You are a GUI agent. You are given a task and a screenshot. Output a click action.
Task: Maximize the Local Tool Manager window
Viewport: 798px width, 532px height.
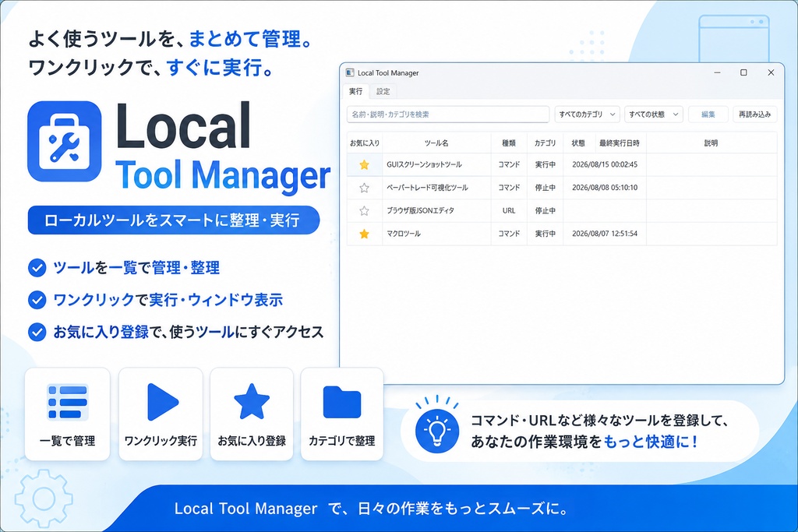pos(743,72)
